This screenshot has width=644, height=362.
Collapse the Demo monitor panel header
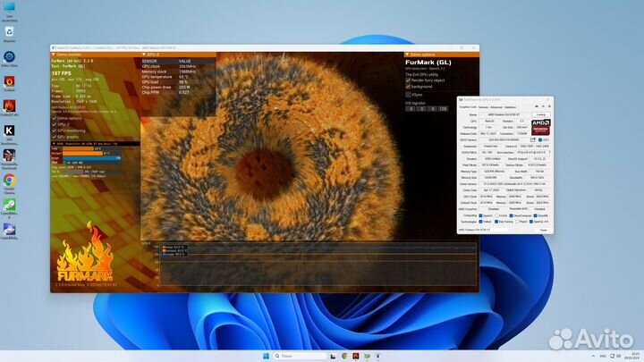click(53, 55)
